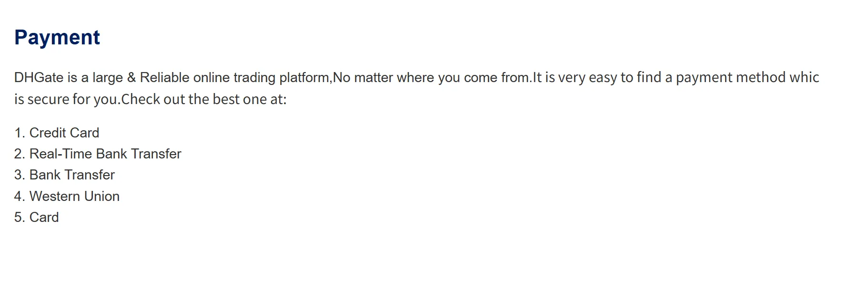The width and height of the screenshot is (868, 283).
Task: Select the Western Union payment method
Action: click(x=74, y=196)
